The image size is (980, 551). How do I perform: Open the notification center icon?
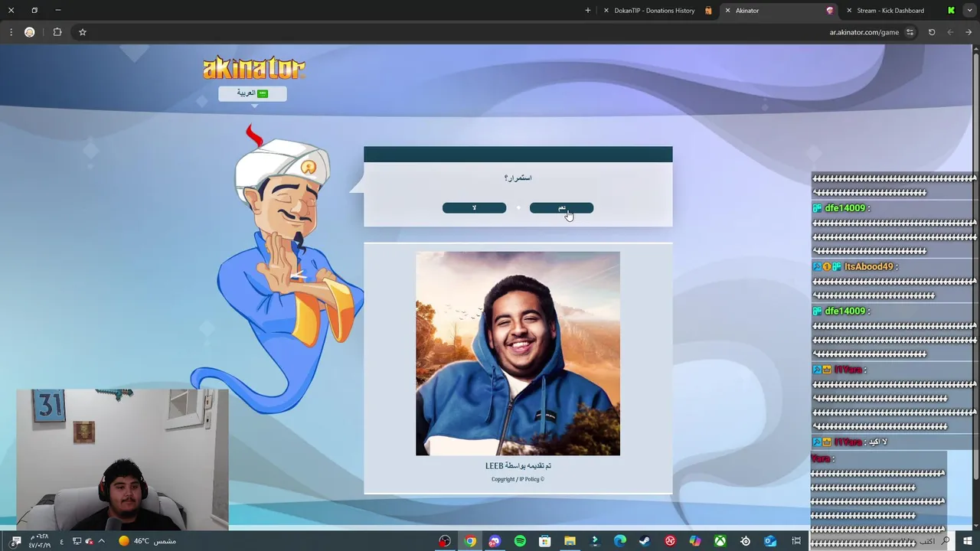(x=15, y=541)
